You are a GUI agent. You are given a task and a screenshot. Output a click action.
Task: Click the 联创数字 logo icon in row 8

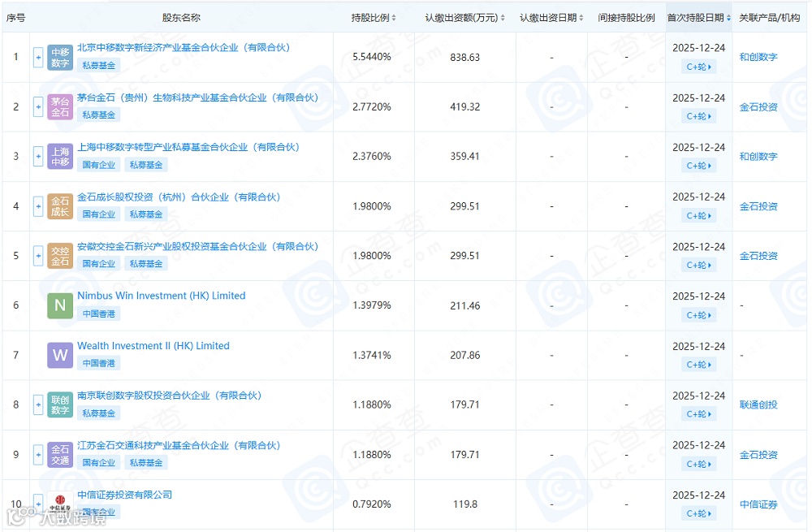click(x=60, y=404)
